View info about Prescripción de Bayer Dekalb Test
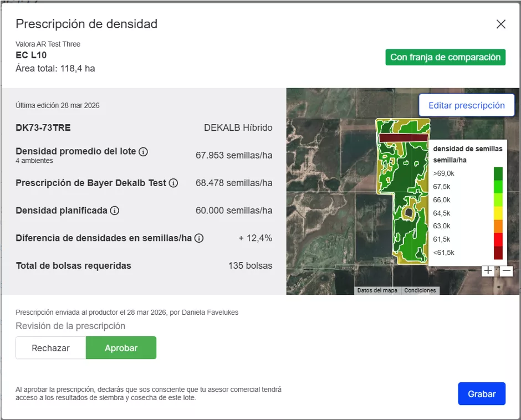521x420 pixels. tap(172, 182)
